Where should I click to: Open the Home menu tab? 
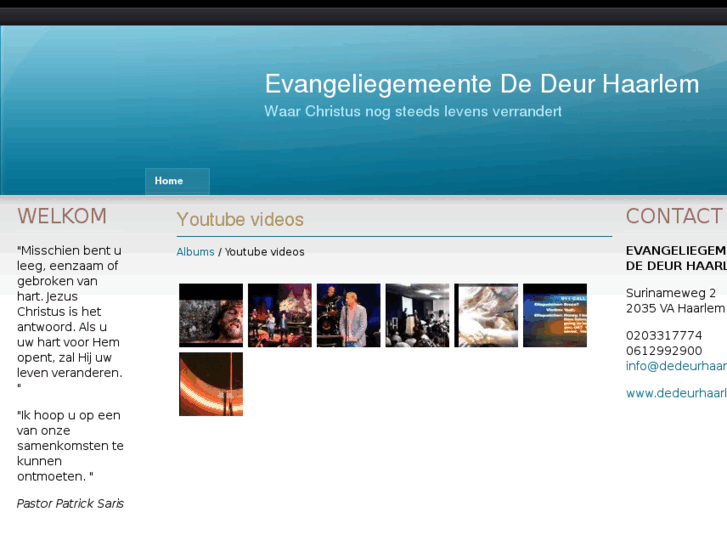pos(177,181)
